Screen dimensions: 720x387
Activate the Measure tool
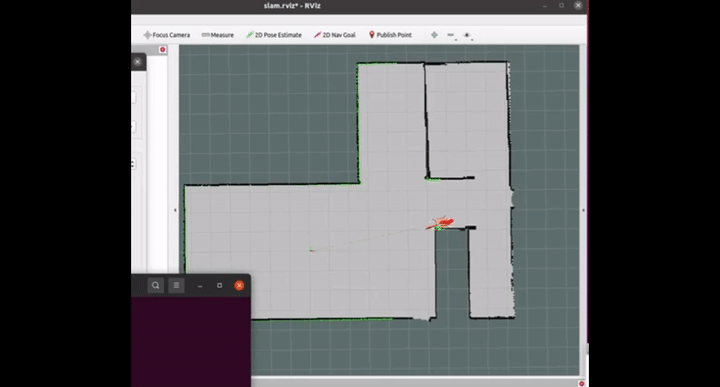[x=218, y=35]
